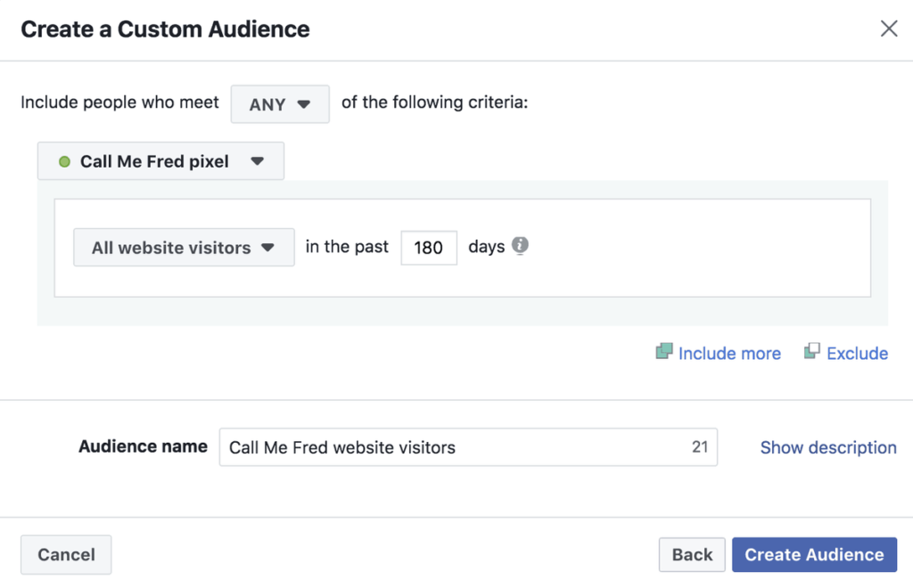Click the 180 days input field
Viewport: 913px width, 588px height.
429,248
